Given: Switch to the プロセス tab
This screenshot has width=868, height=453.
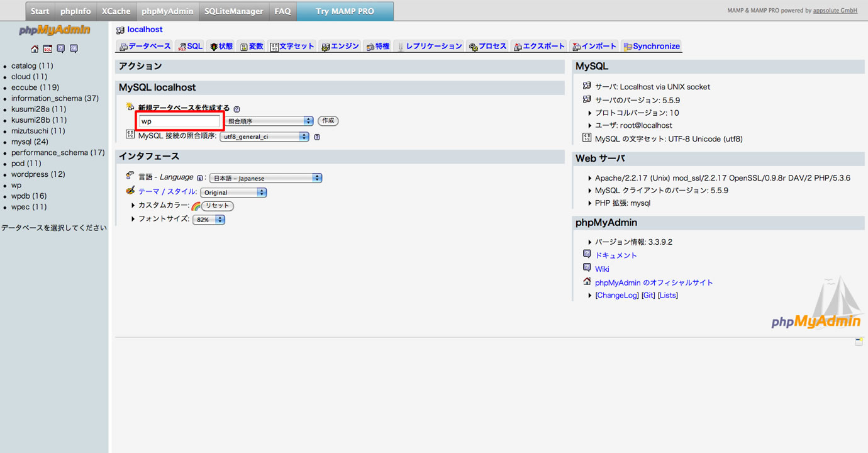Looking at the screenshot, I should pyautogui.click(x=488, y=46).
